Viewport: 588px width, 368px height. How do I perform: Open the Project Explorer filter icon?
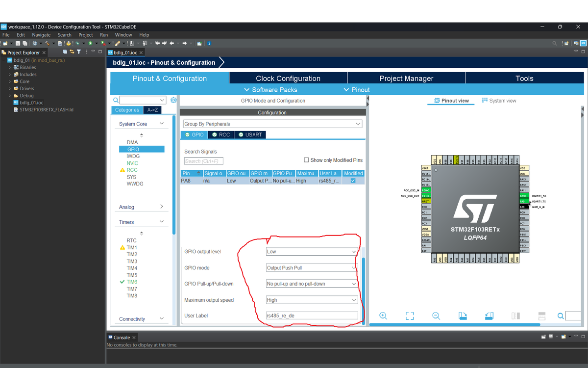pyautogui.click(x=78, y=52)
